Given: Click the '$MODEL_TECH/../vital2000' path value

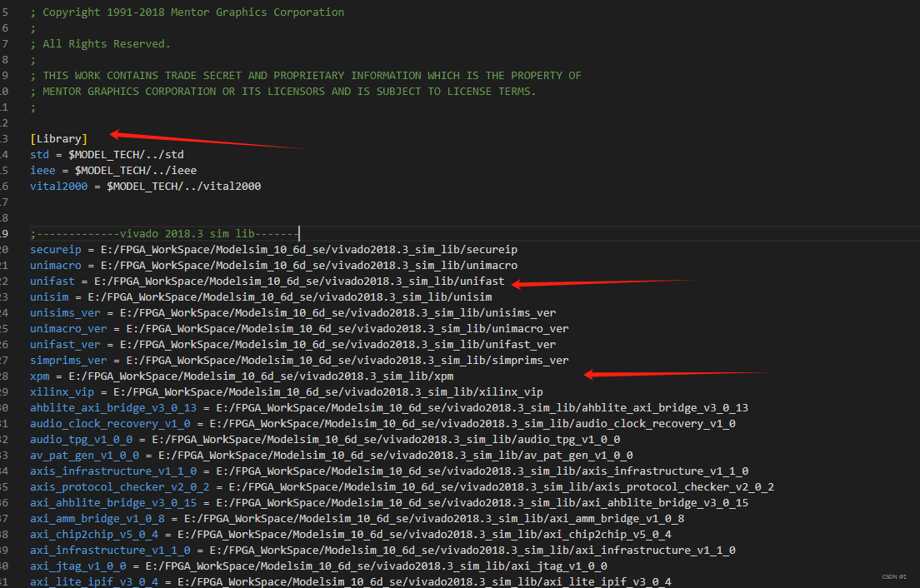Looking at the screenshot, I should (183, 187).
